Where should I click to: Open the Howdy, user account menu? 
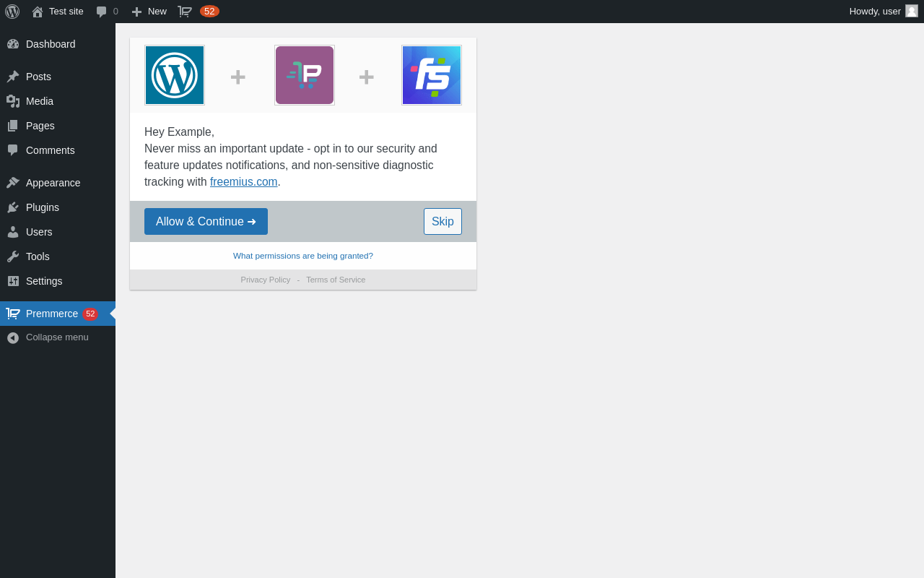[884, 12]
